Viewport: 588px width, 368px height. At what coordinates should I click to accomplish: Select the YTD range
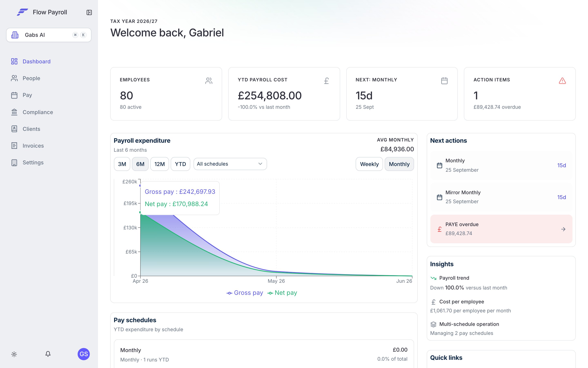[x=180, y=164]
